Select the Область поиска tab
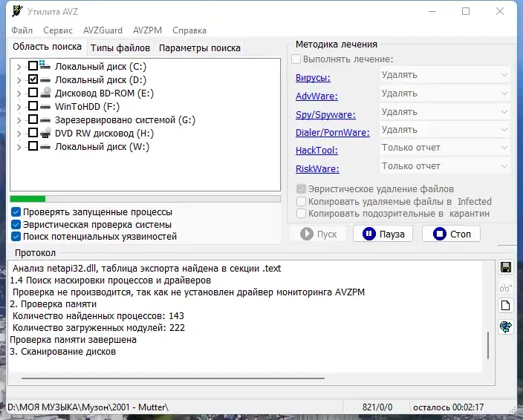The height and width of the screenshot is (420, 523). tap(47, 47)
